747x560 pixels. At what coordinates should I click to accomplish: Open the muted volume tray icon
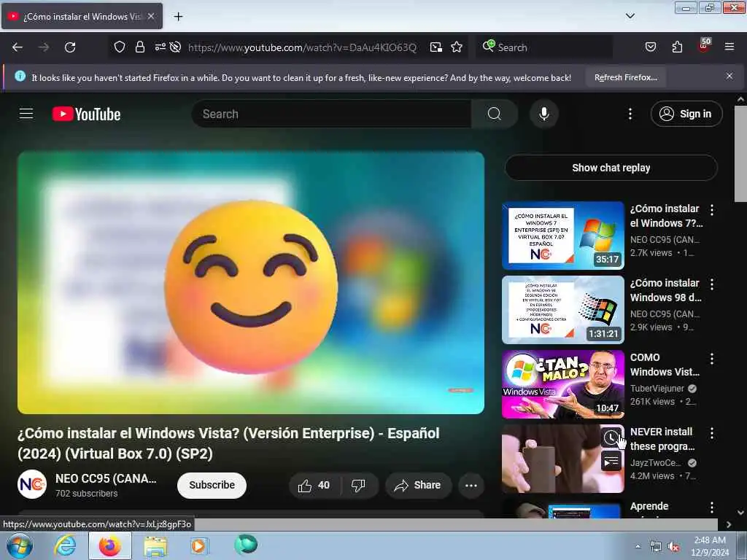[673, 547]
